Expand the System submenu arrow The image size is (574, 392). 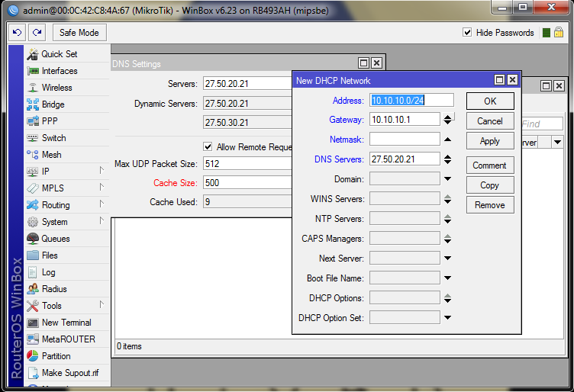pyautogui.click(x=102, y=221)
